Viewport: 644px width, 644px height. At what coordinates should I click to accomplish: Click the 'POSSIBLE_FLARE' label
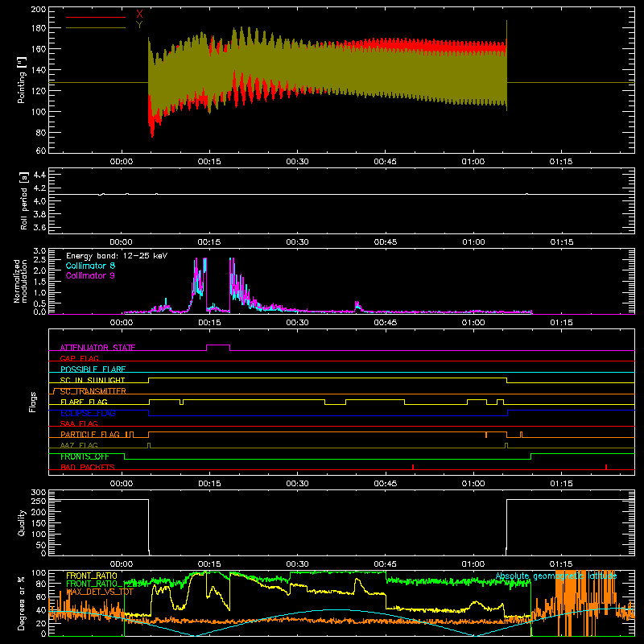93,369
